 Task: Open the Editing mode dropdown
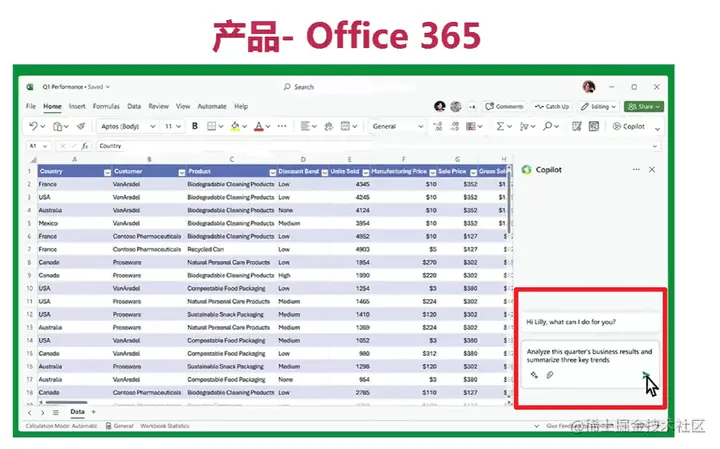click(598, 107)
